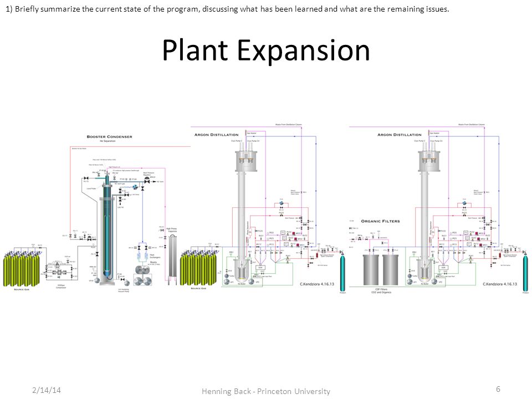The image size is (532, 399).
Task: Click the slide number "6"
Action: 498,389
